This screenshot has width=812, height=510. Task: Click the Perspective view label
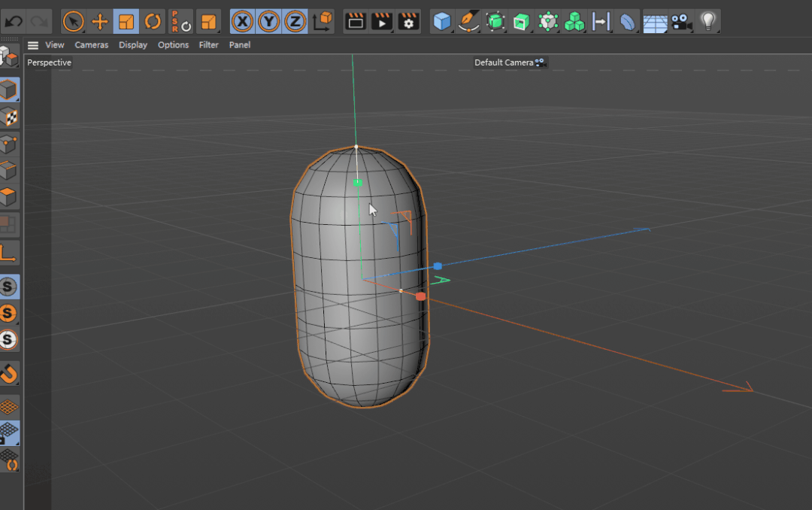[x=49, y=62]
